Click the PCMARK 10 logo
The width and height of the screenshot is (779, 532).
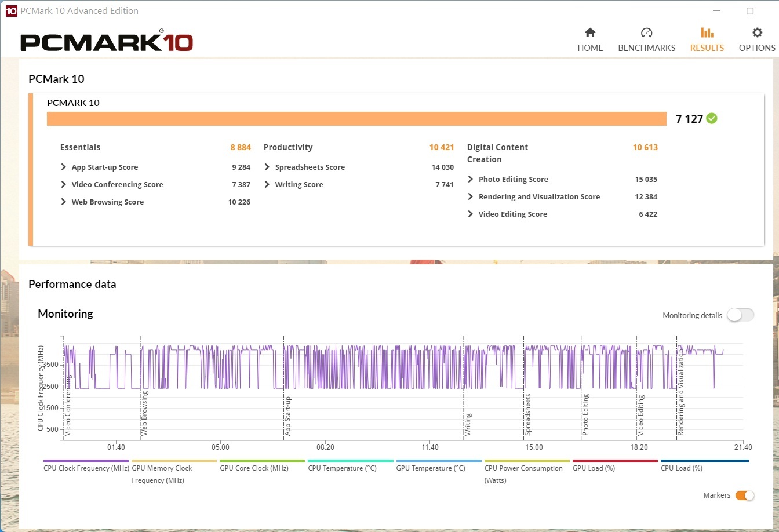pos(107,42)
